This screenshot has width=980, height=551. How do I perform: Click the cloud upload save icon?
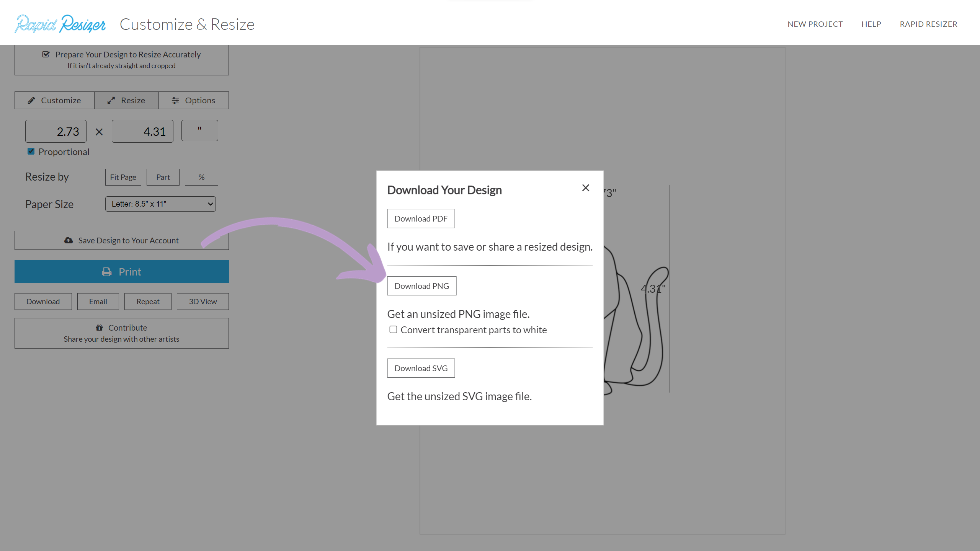tap(69, 240)
